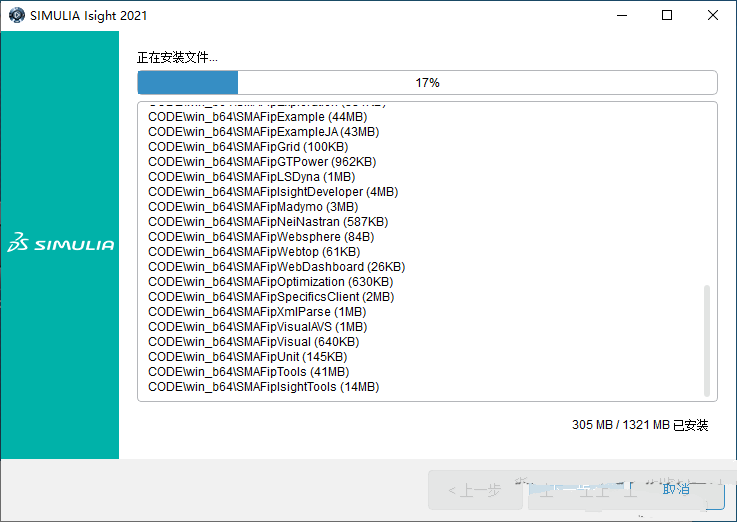Image resolution: width=737 pixels, height=522 pixels.
Task: Select the SMAFipExampleJA (43MB) entry
Action: 264,132
